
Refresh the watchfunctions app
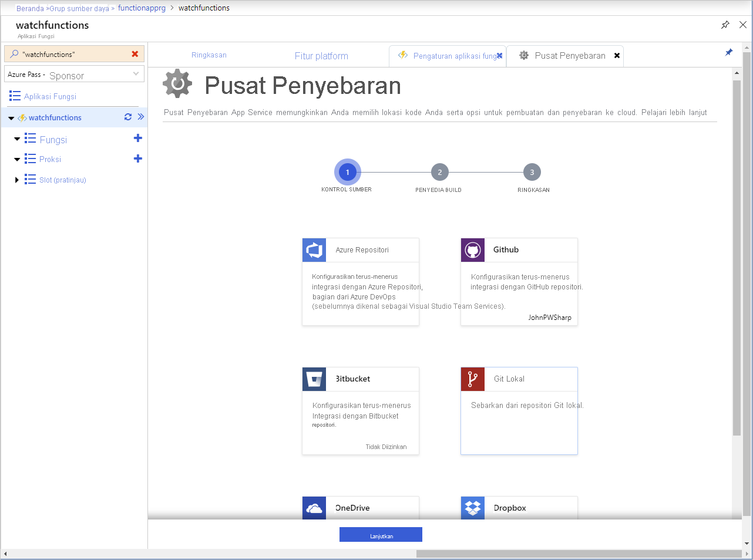click(x=128, y=117)
